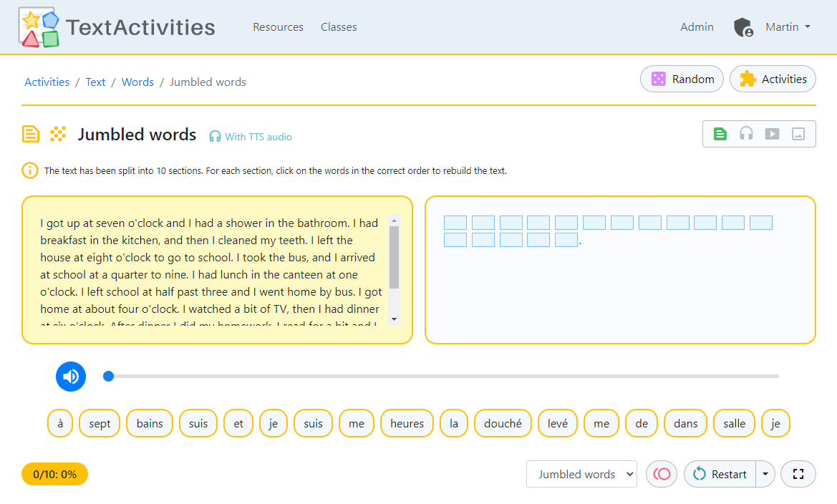837x504 pixels.
Task: Open the Jumbled words activity selector
Action: click(581, 474)
